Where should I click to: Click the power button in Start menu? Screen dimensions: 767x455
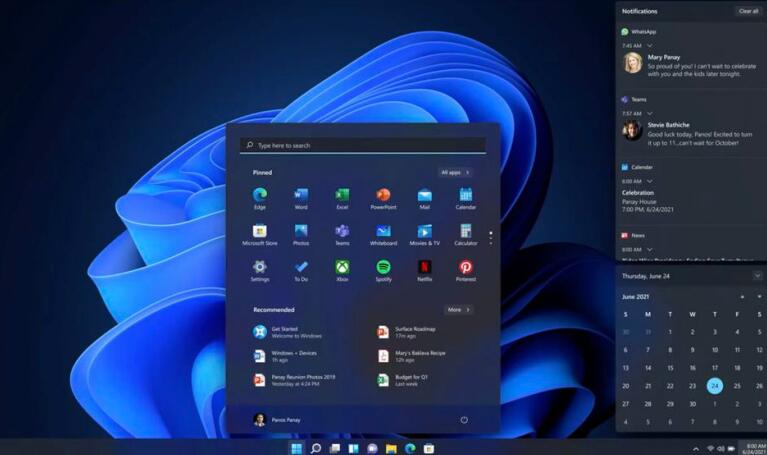[x=464, y=420]
